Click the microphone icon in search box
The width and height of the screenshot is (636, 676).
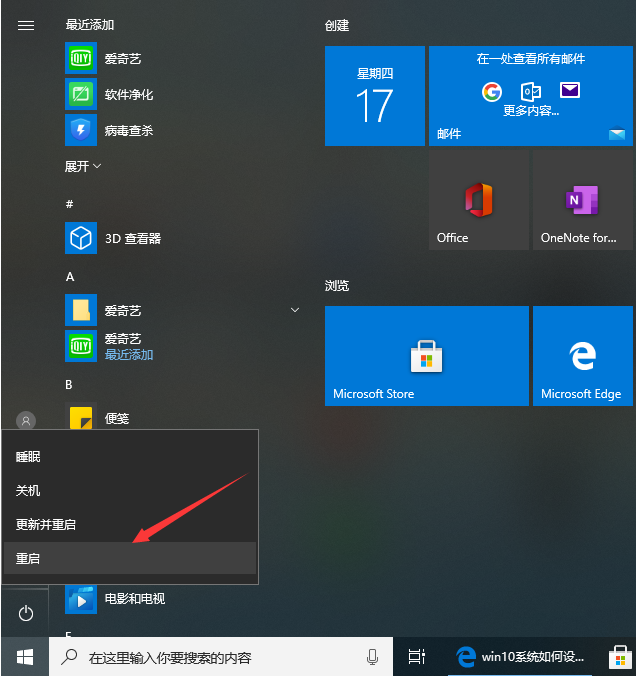(x=372, y=657)
